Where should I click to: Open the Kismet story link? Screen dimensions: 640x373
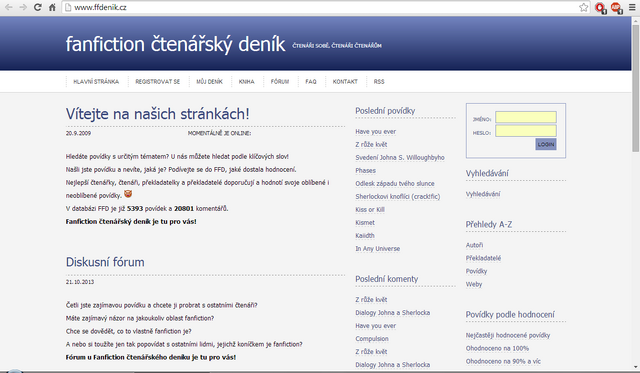pyautogui.click(x=365, y=222)
